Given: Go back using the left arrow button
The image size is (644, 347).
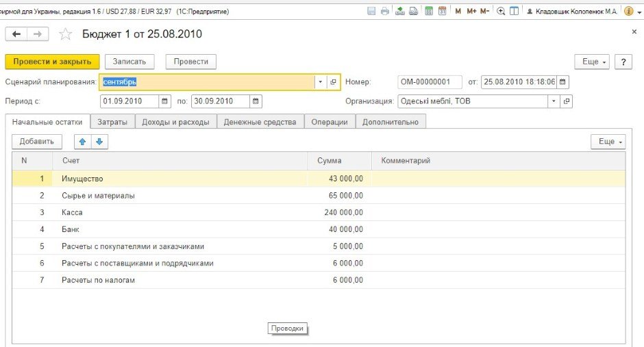Looking at the screenshot, I should click(x=16, y=34).
